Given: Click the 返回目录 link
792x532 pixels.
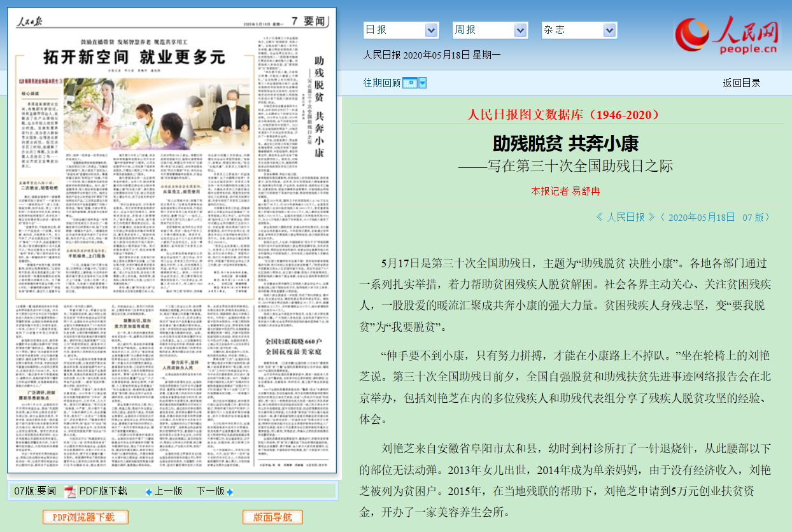Looking at the screenshot, I should point(741,83).
